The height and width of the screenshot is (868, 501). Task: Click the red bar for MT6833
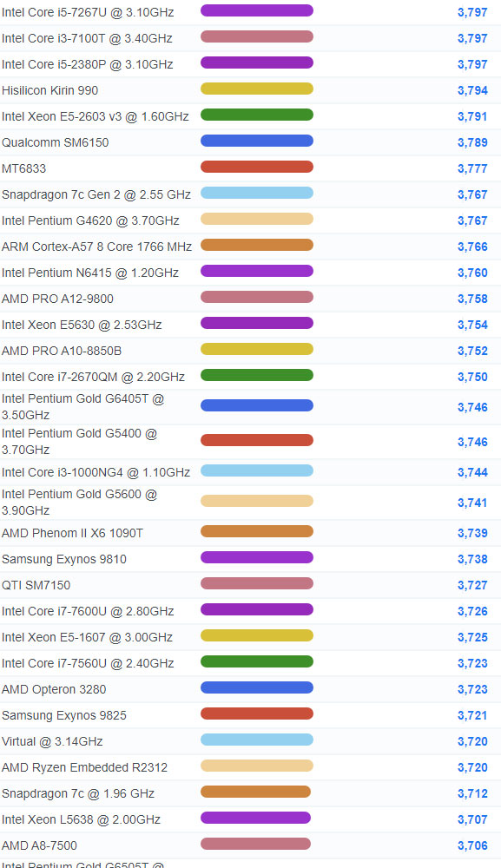(x=257, y=167)
